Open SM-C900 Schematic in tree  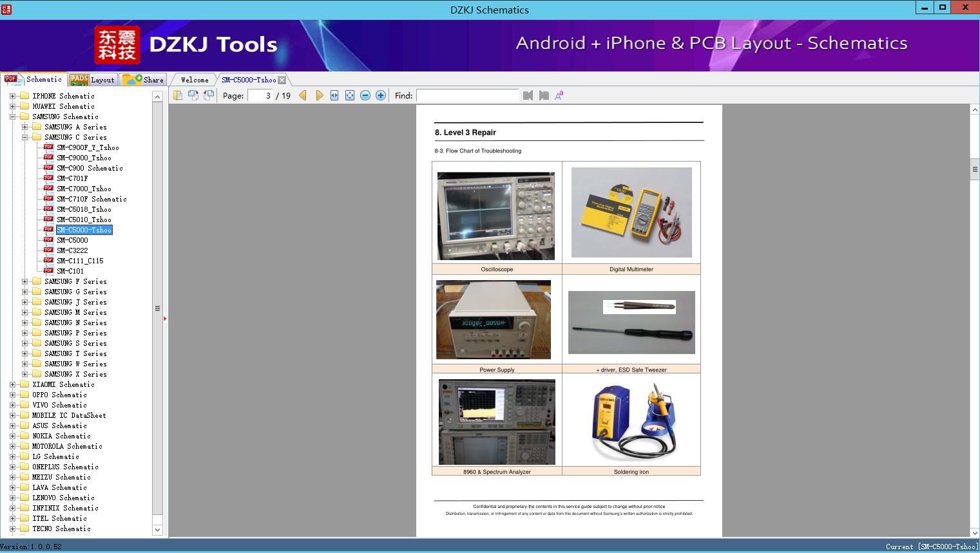click(x=90, y=168)
